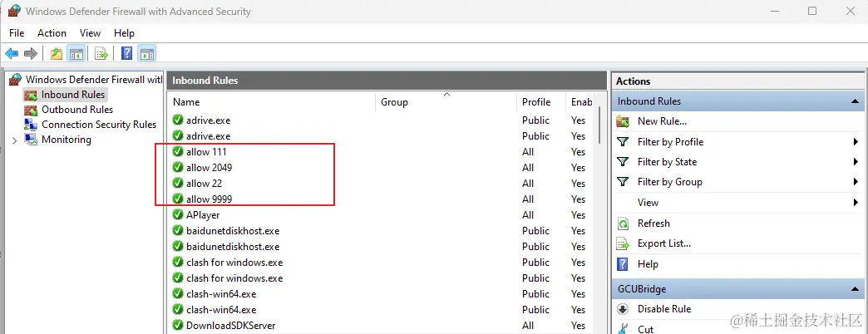Open the Filter by State submenu arrow
The width and height of the screenshot is (868, 334).
coord(856,162)
